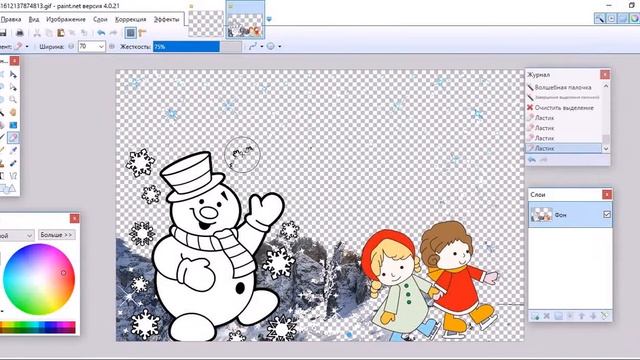Image resolution: width=640 pixels, height=360 pixels.
Task: Open layer properties icon in Layers panel
Action: point(604,316)
